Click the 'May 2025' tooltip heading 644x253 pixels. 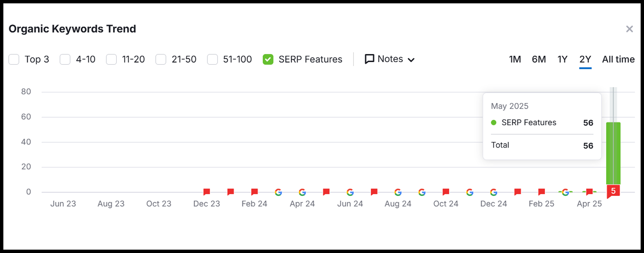click(509, 106)
